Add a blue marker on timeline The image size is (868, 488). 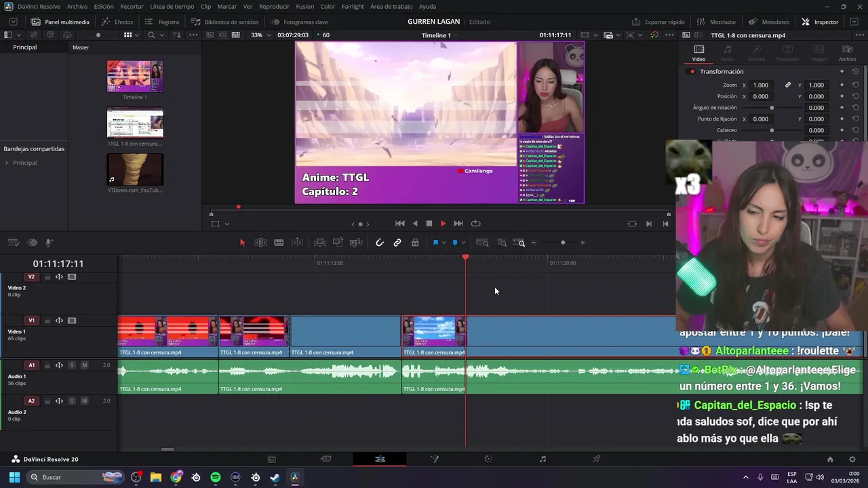[x=455, y=243]
